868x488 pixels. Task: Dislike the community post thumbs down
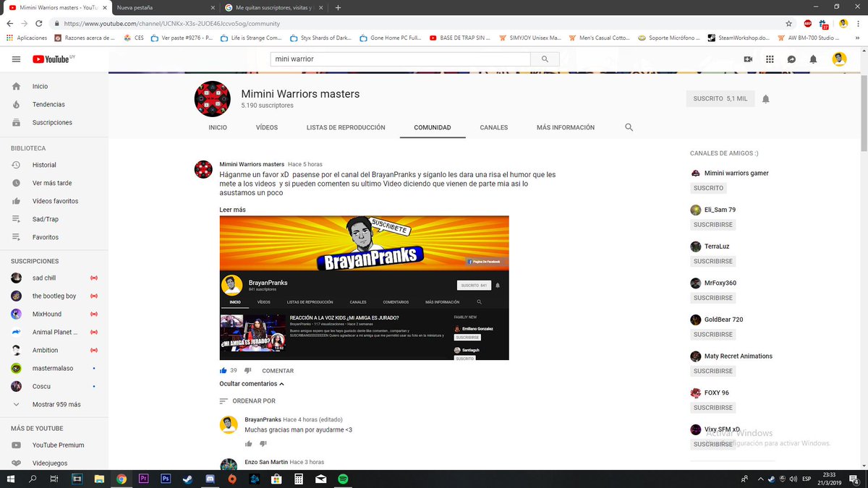pos(247,370)
